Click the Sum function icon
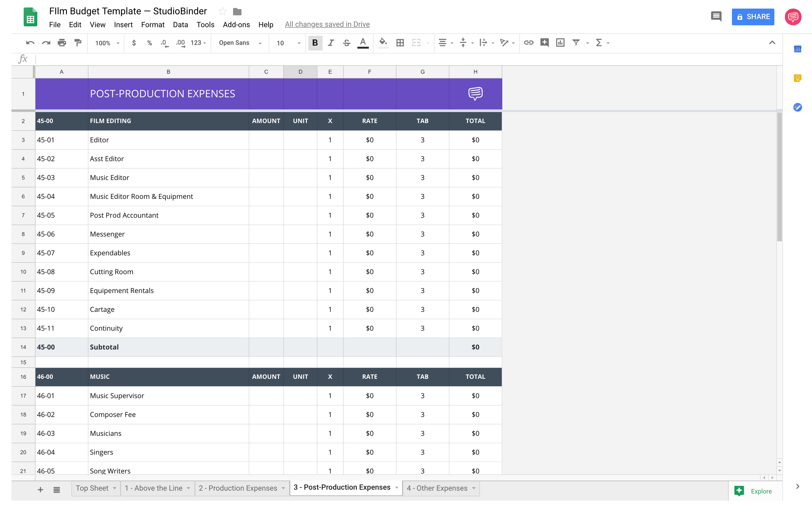This screenshot has width=812, height=514. coord(599,42)
